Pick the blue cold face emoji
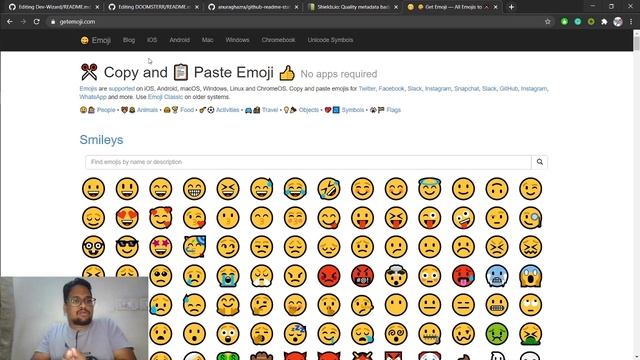The image size is (640, 360). click(497, 276)
